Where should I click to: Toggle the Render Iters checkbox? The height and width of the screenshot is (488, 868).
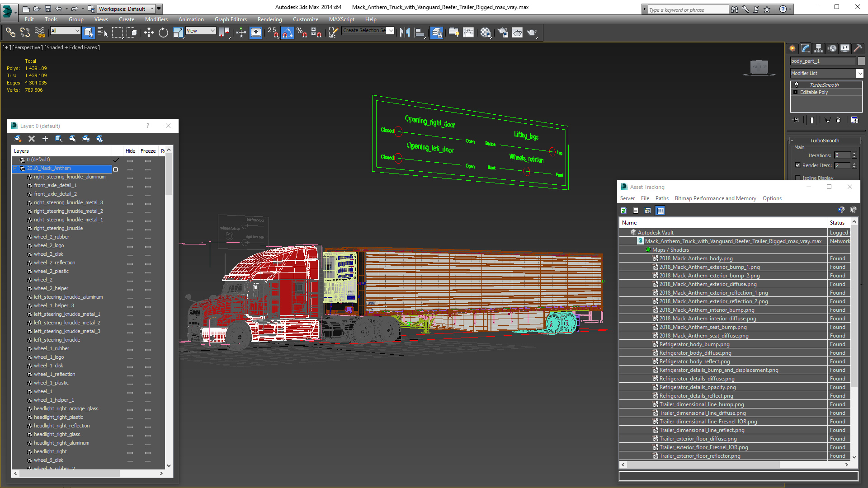coord(797,165)
